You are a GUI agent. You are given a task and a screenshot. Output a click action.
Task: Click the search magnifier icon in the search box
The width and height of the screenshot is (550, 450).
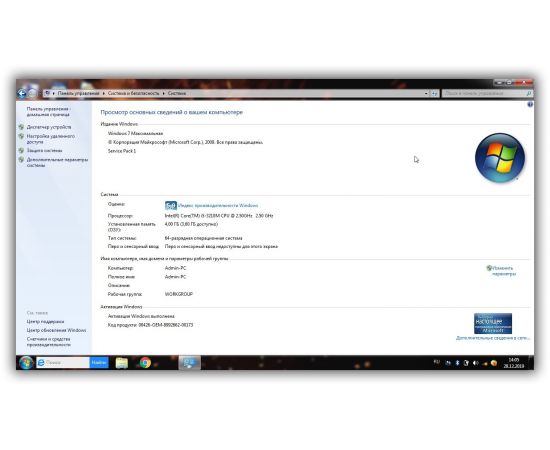click(529, 93)
